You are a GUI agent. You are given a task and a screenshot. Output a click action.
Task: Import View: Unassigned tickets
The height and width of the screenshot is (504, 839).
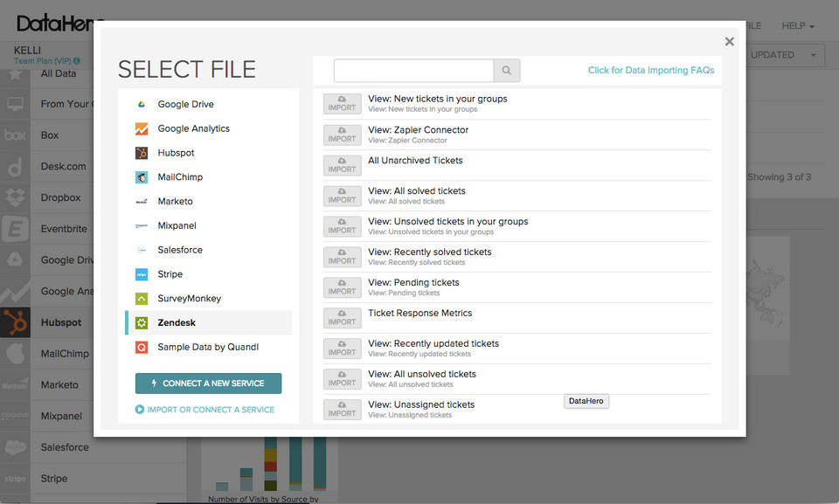pos(343,410)
